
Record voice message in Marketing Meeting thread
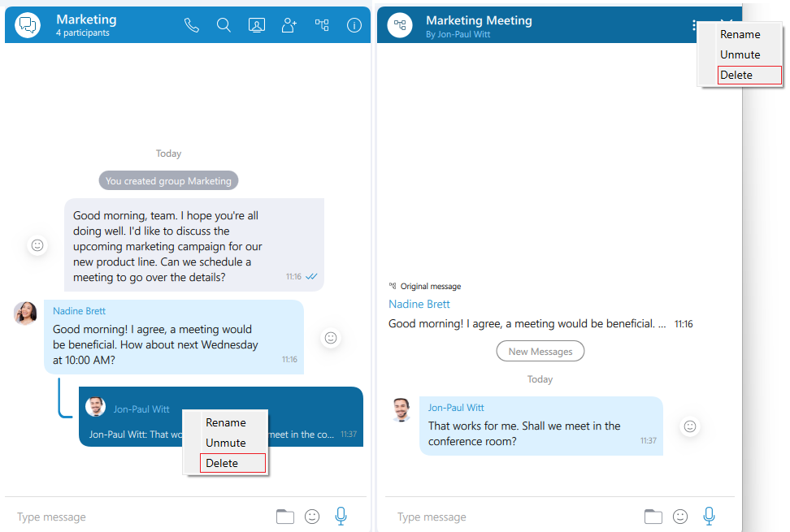709,516
